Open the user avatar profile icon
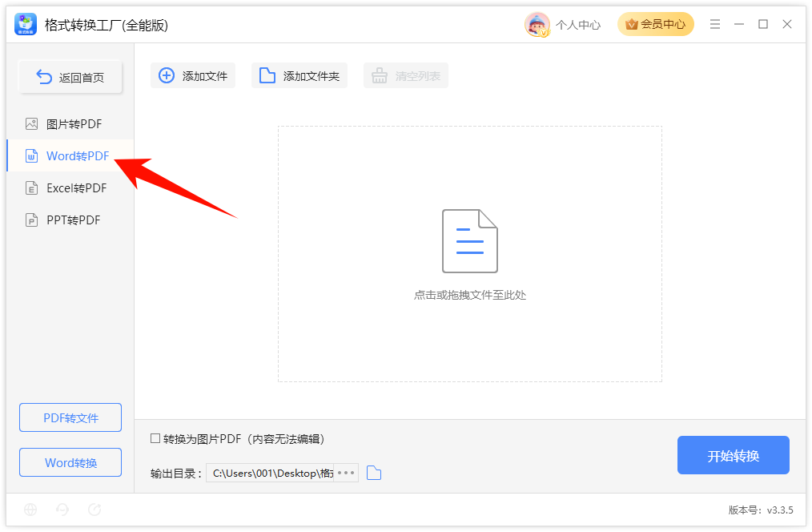Viewport: 812px width, 532px height. tap(537, 24)
